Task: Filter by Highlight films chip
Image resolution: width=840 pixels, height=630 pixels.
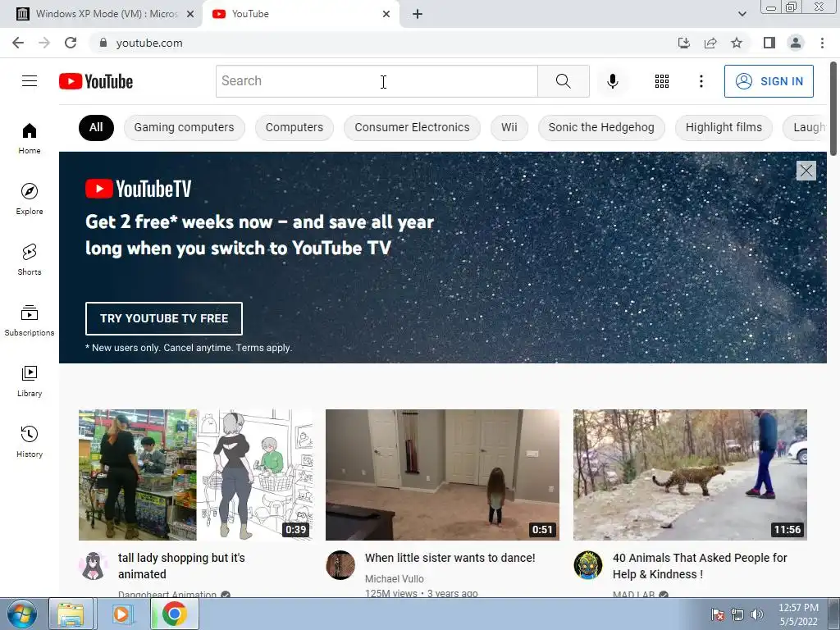Action: coord(724,127)
